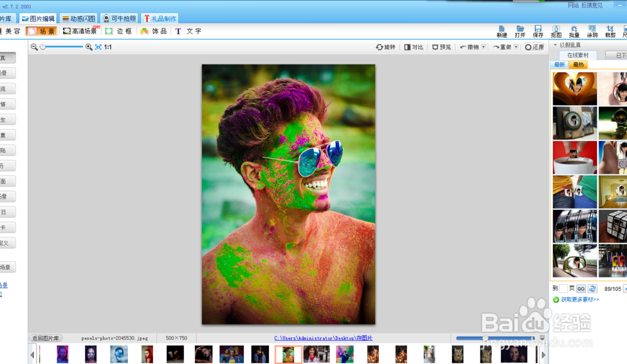Click the 重做 redo button
Viewport: 627px width, 364px height.
coord(502,47)
